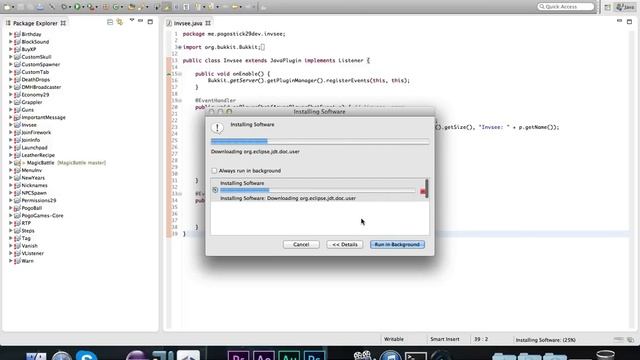Open the Debug dropdown arrow in the toolbar
The height and width of the screenshot is (360, 640).
tap(70, 7)
